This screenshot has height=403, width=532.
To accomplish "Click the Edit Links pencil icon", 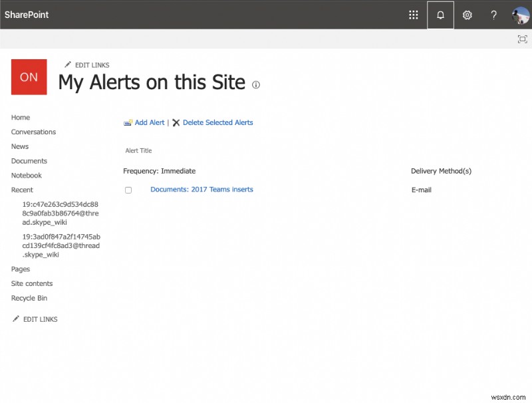I will click(67, 64).
